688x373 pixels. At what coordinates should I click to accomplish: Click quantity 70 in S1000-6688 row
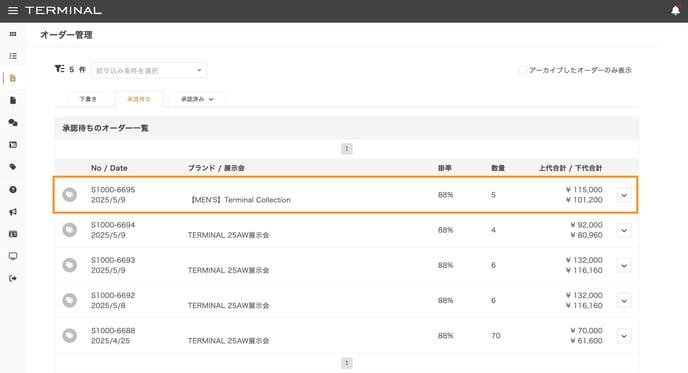495,336
